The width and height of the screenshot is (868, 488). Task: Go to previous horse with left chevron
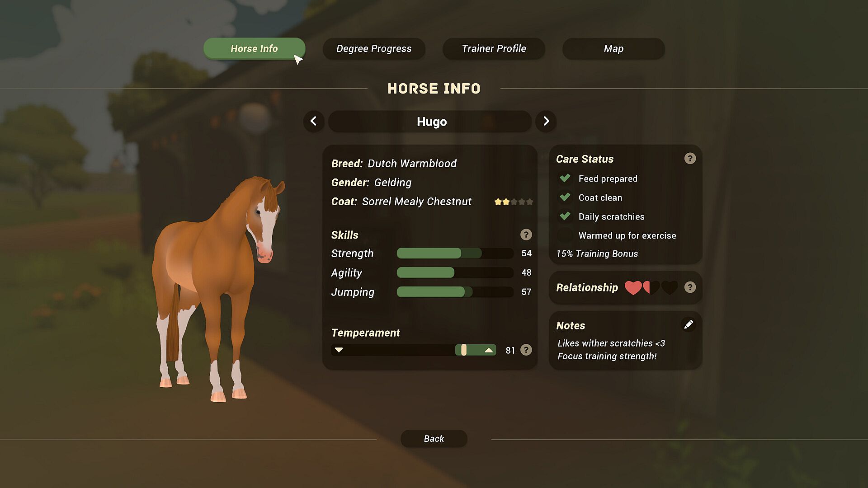[x=314, y=121]
